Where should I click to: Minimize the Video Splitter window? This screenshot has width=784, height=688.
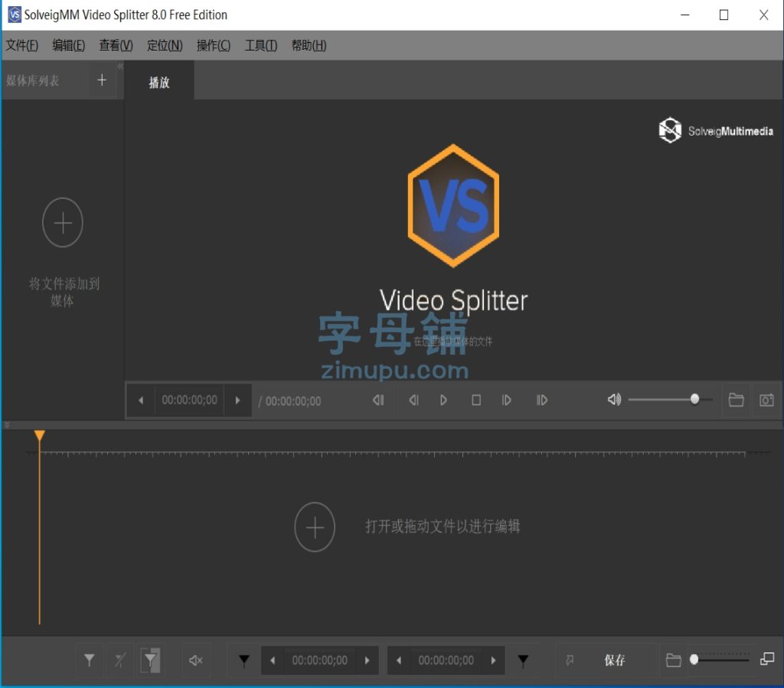(685, 15)
